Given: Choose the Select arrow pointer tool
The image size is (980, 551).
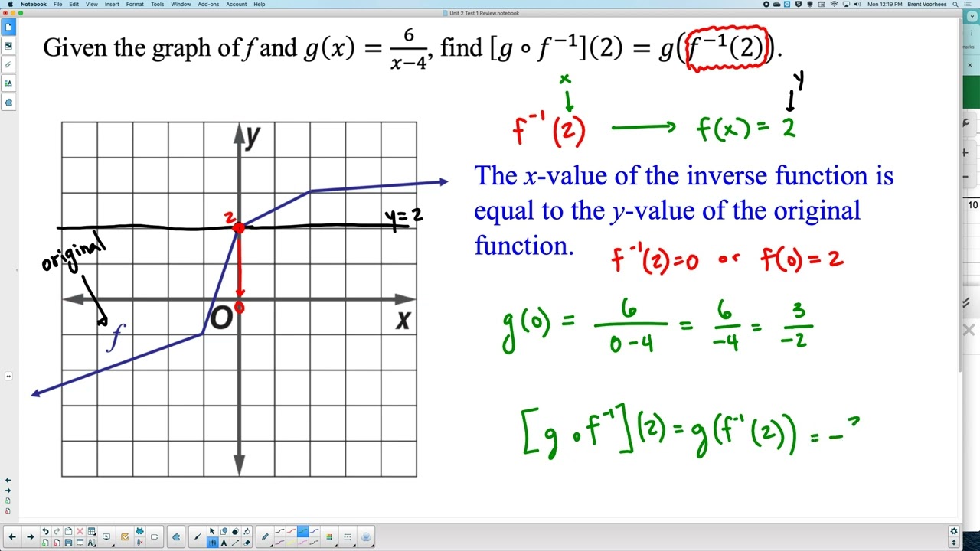Looking at the screenshot, I should click(x=212, y=531).
